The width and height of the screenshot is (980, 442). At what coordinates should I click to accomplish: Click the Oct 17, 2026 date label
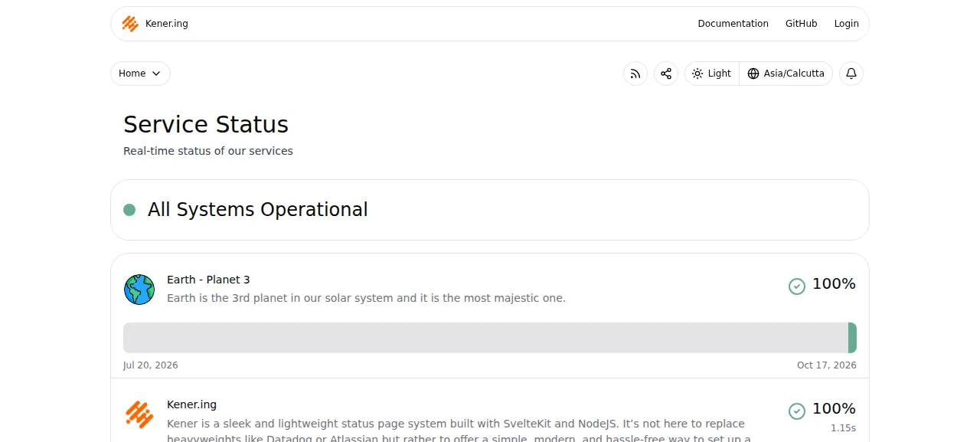click(827, 365)
